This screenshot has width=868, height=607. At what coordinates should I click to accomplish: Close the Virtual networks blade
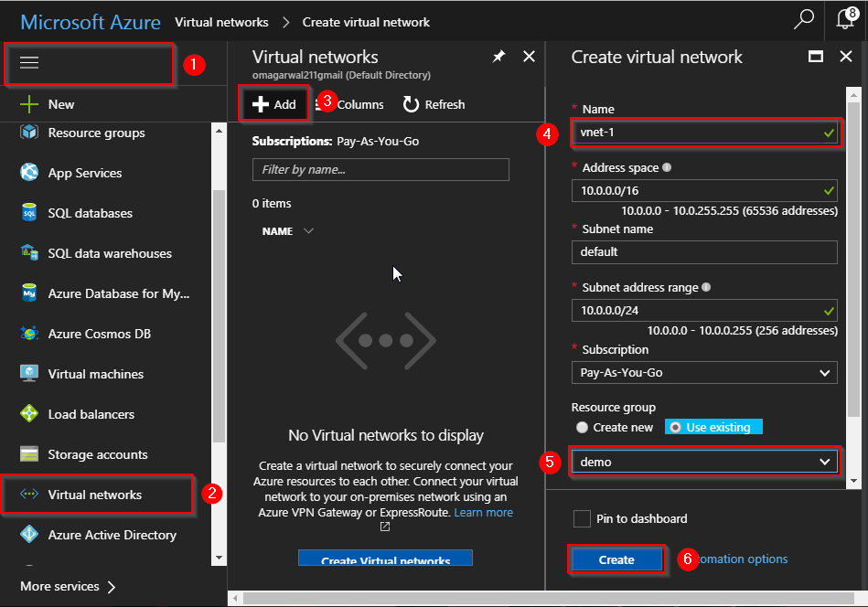pos(530,56)
